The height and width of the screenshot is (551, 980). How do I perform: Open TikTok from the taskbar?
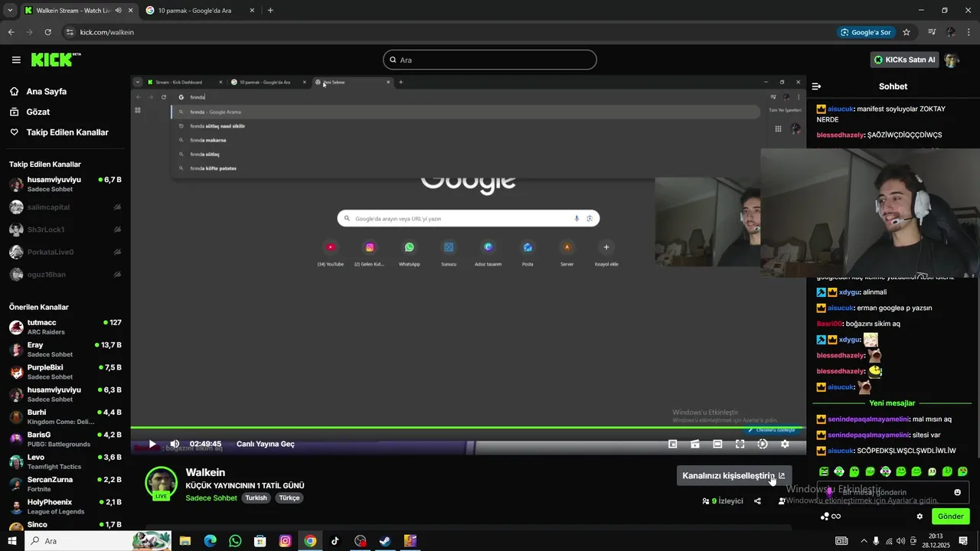[x=335, y=541]
